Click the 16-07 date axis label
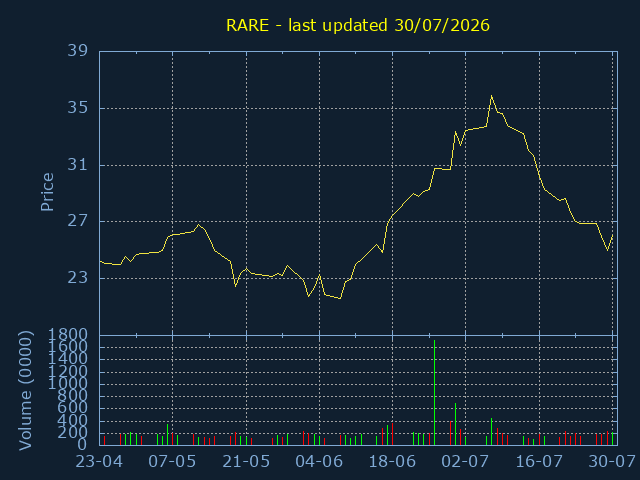The image size is (640, 480). [x=539, y=462]
